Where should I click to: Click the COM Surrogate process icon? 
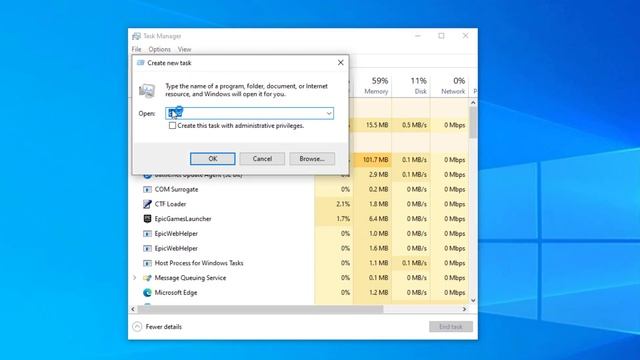coord(147,189)
